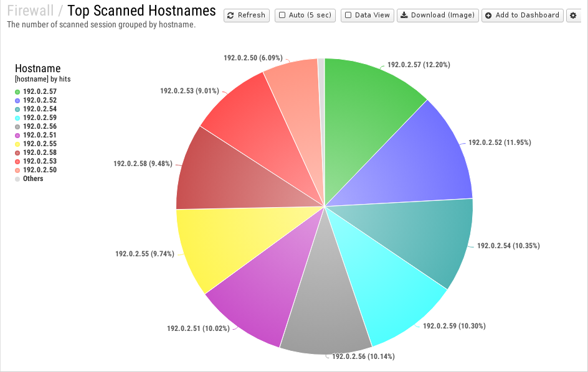This screenshot has height=372, width=588.
Task: Hide the Others legend entry
Action: coord(32,179)
